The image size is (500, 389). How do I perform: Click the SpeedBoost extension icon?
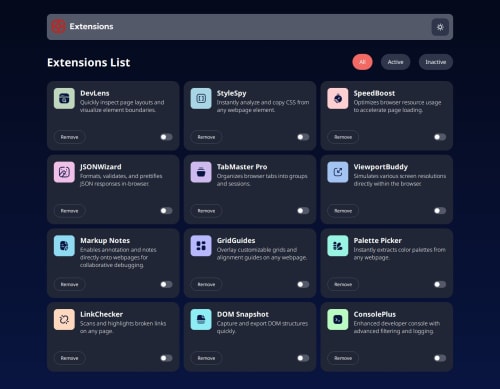click(338, 98)
